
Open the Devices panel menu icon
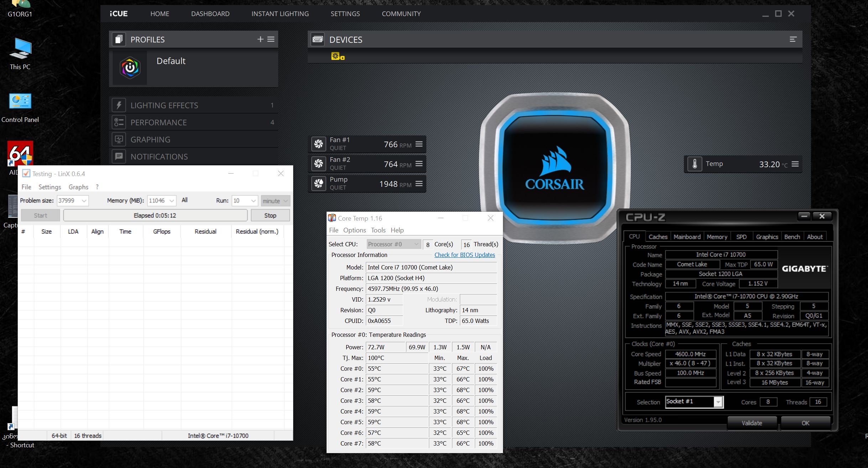[793, 39]
